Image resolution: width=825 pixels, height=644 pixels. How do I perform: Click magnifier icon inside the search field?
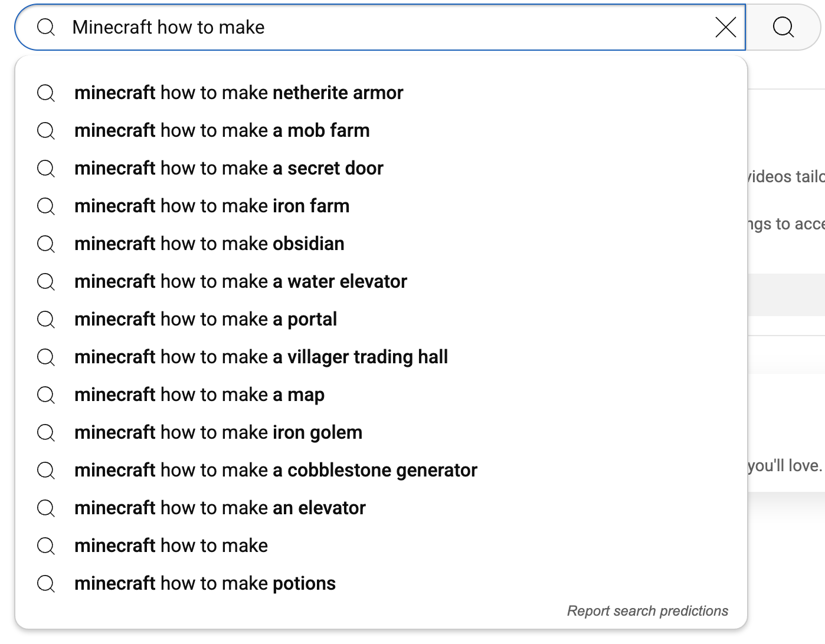click(x=46, y=27)
